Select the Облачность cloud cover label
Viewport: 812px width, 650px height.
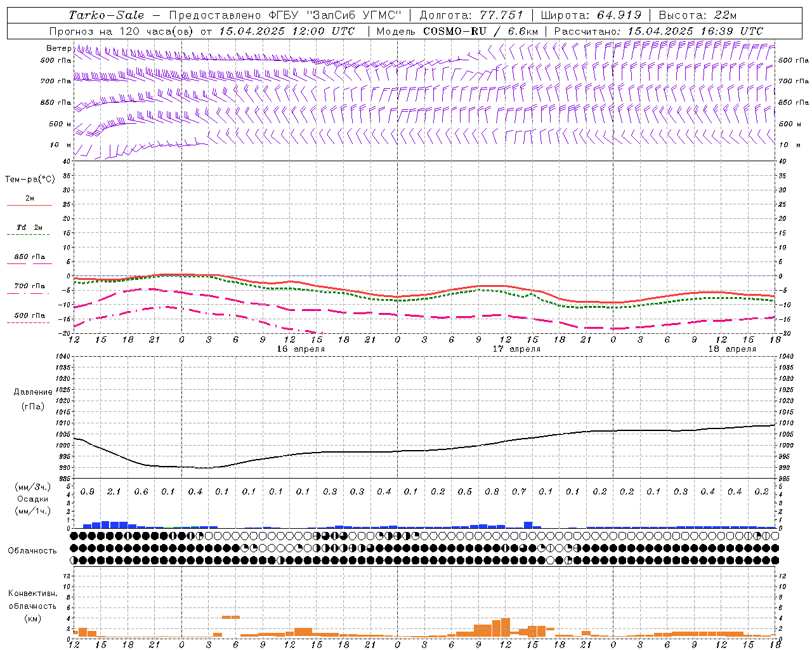[32, 550]
